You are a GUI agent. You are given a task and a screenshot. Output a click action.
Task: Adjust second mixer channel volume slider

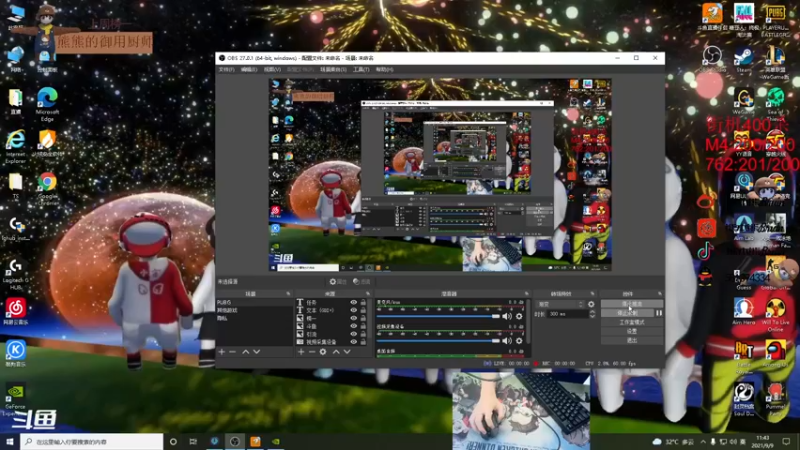[438, 340]
